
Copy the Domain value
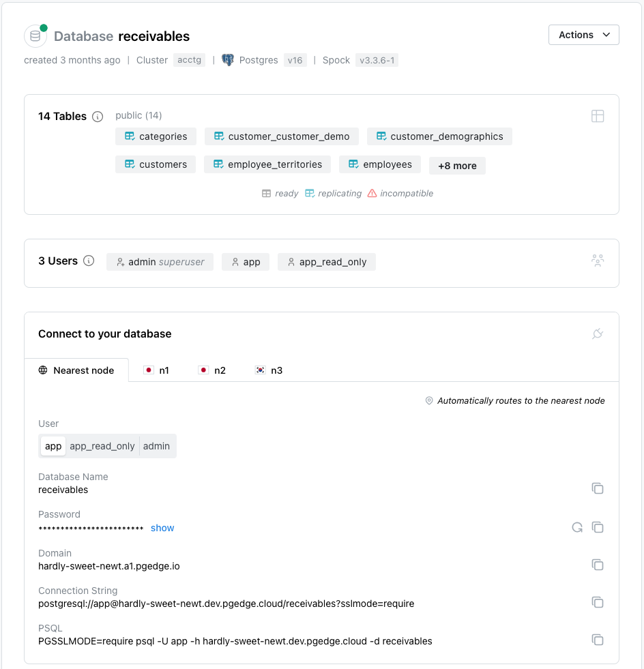pyautogui.click(x=598, y=565)
